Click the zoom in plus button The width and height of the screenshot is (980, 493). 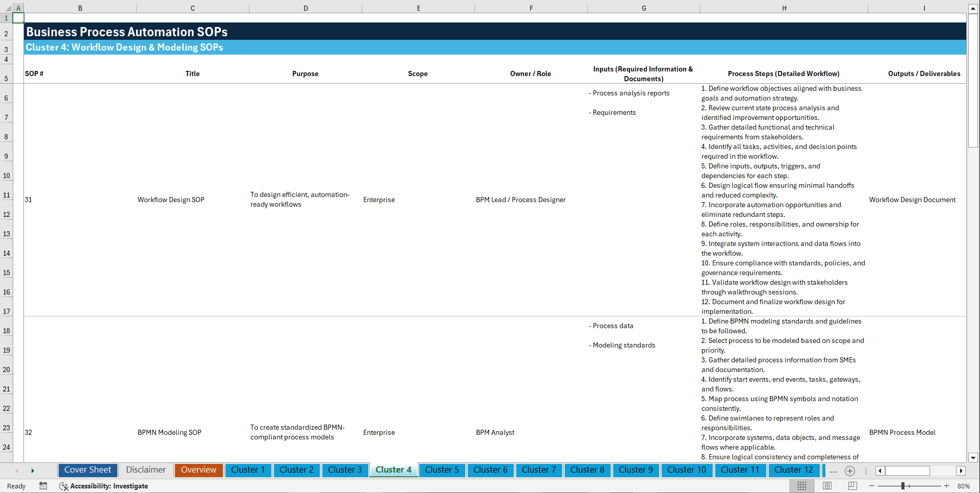(947, 486)
